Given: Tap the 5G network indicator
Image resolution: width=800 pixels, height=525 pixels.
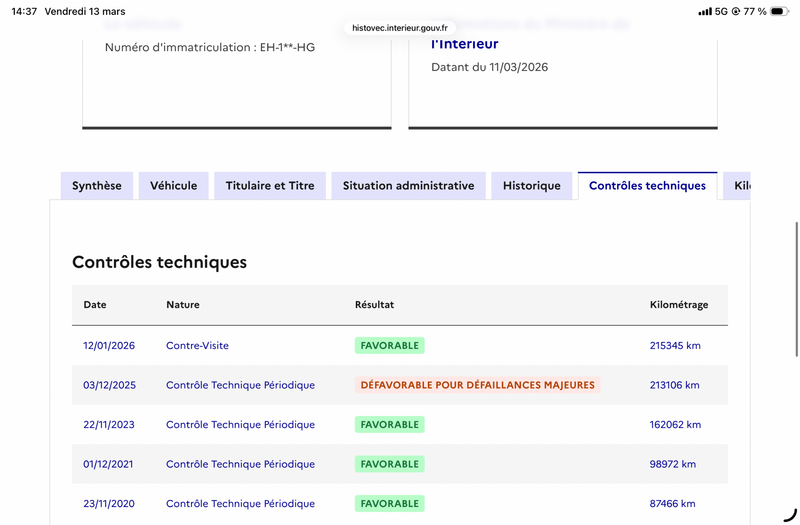Looking at the screenshot, I should pos(721,11).
